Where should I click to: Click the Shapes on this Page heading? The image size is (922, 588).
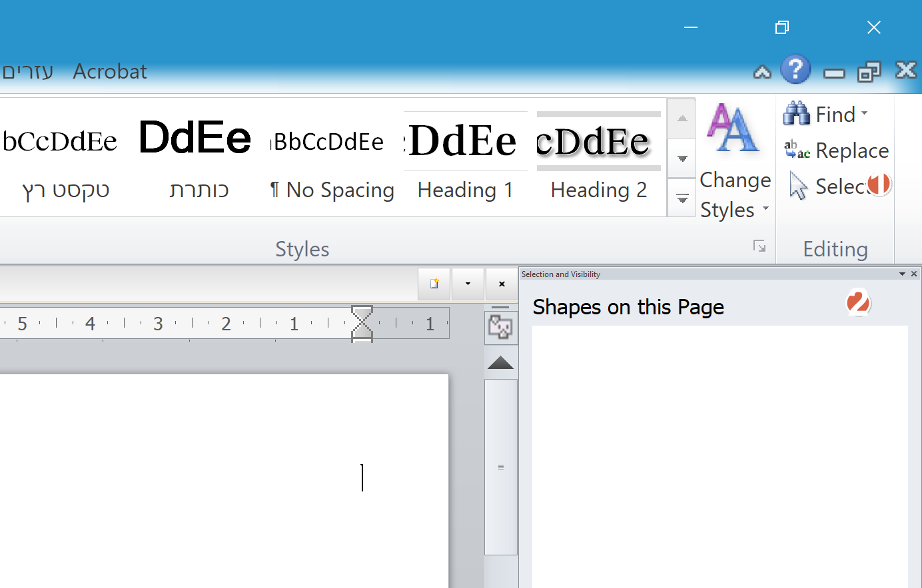point(628,307)
